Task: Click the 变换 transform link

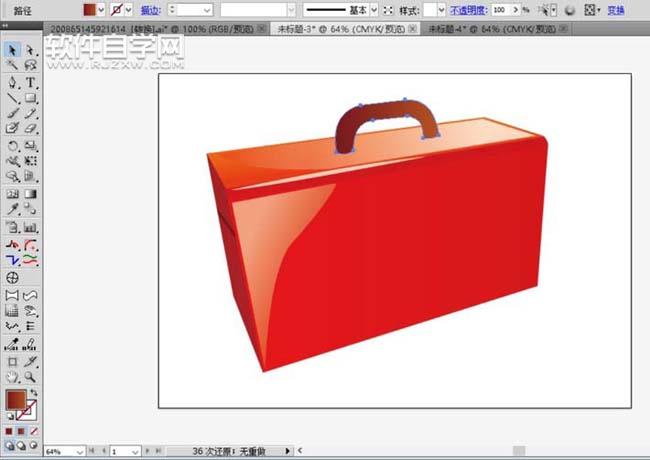Action: tap(616, 9)
